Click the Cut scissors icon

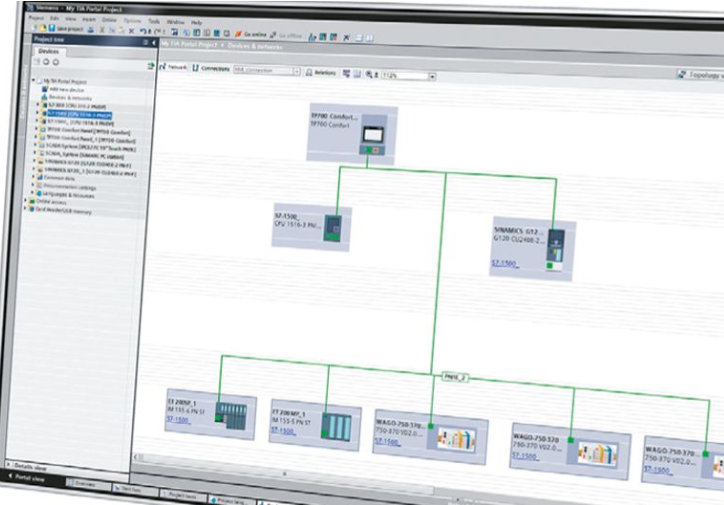103,30
